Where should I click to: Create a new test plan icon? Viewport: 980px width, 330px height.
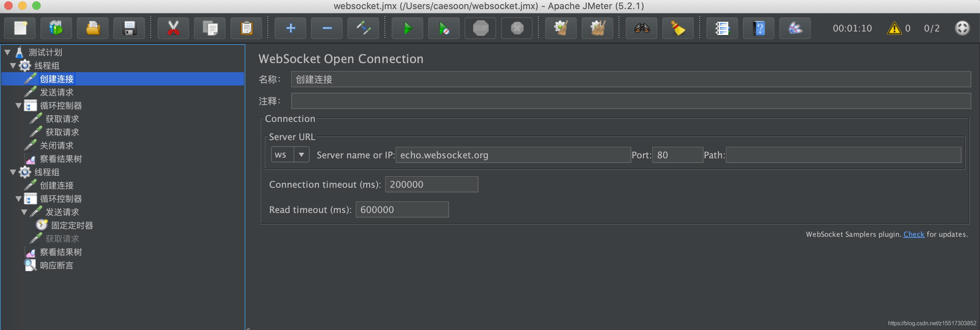[x=20, y=28]
